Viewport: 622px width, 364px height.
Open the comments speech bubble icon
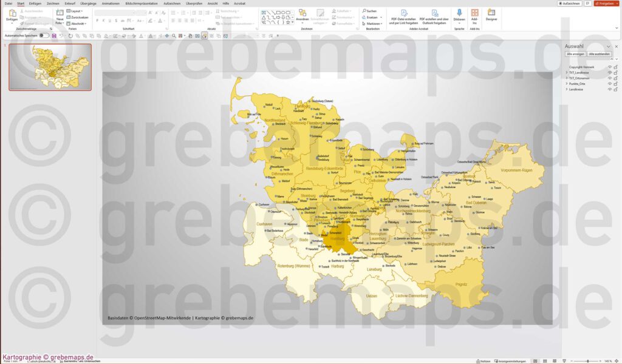point(587,3)
